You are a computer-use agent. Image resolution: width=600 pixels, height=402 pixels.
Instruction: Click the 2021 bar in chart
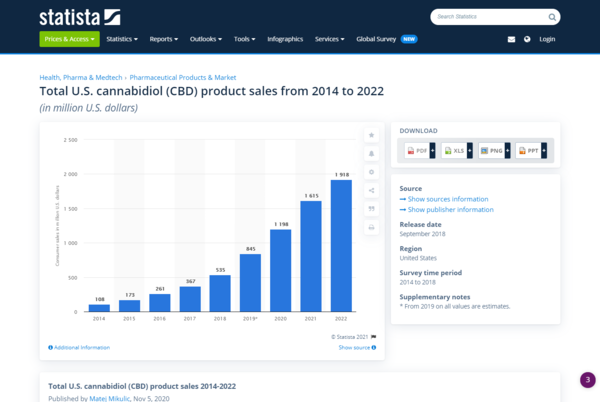(311, 256)
